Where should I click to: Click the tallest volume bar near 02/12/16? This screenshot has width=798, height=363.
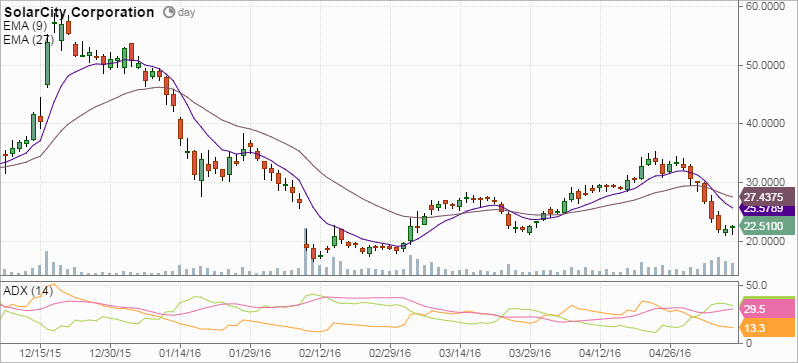[306, 252]
